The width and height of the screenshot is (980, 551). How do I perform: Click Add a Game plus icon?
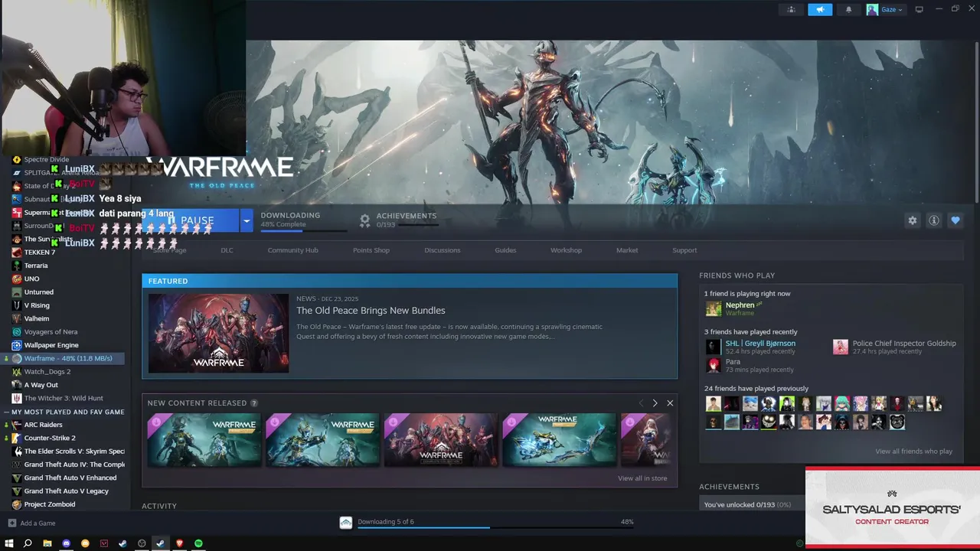pyautogui.click(x=11, y=523)
